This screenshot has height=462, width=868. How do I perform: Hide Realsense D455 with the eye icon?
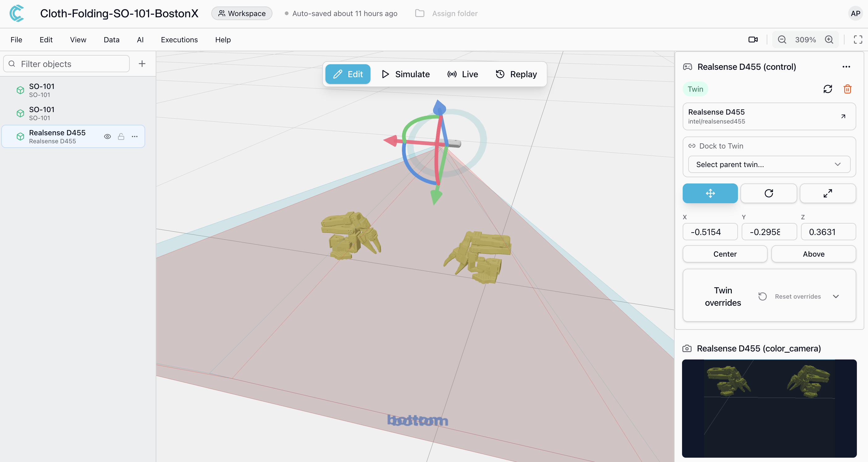coord(107,136)
